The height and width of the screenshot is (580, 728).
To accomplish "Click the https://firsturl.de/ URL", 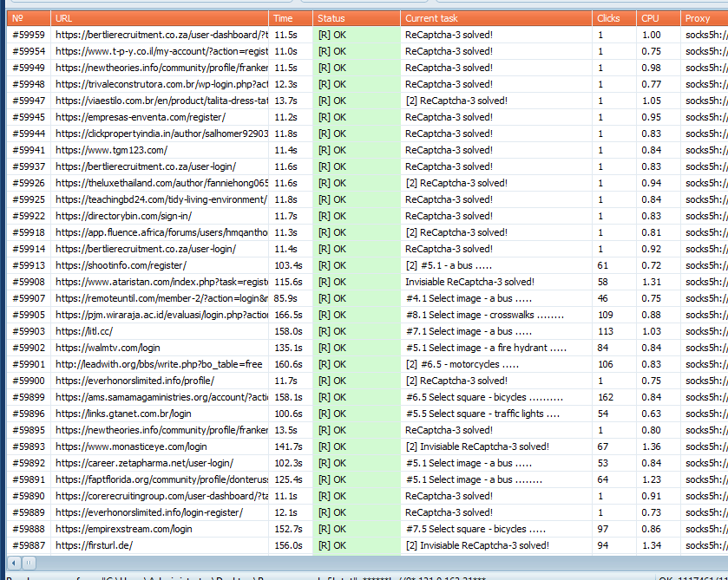I will [x=95, y=545].
